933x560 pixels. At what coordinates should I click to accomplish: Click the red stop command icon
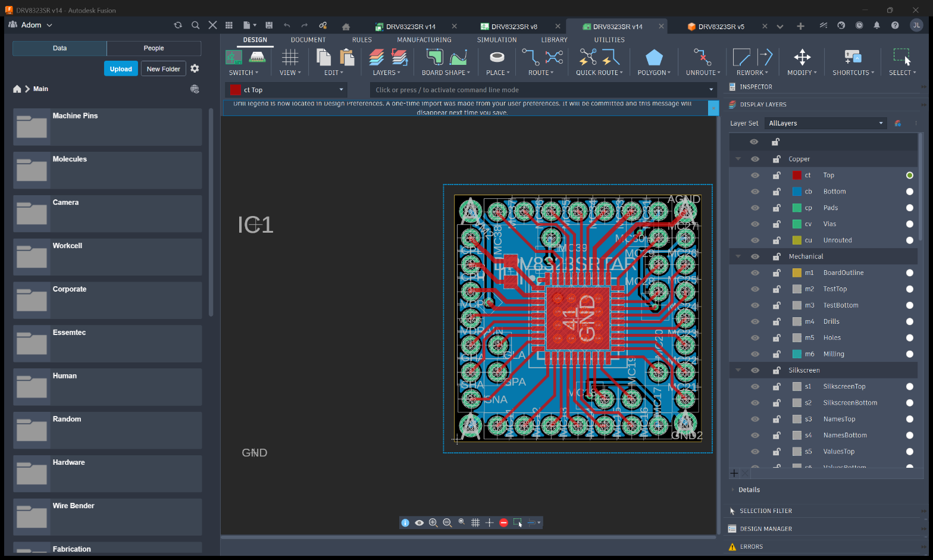pos(503,523)
